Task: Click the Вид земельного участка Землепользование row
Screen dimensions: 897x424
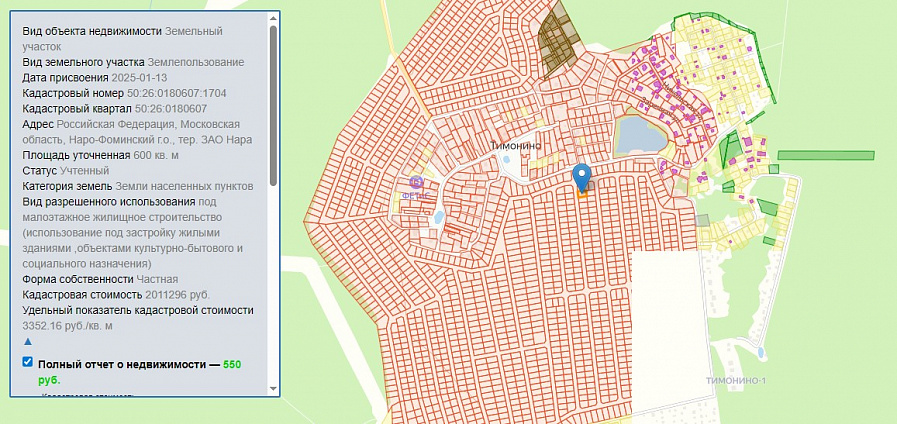Action: coord(133,62)
